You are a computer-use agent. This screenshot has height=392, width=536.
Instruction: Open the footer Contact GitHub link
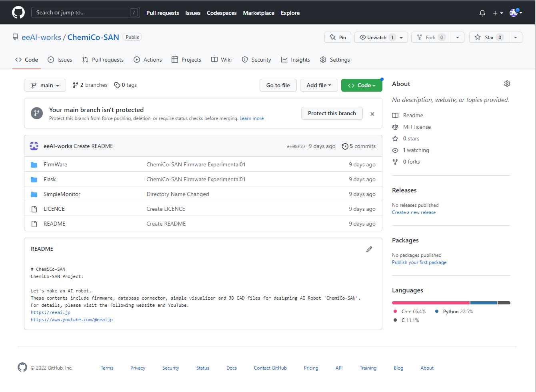(x=270, y=368)
